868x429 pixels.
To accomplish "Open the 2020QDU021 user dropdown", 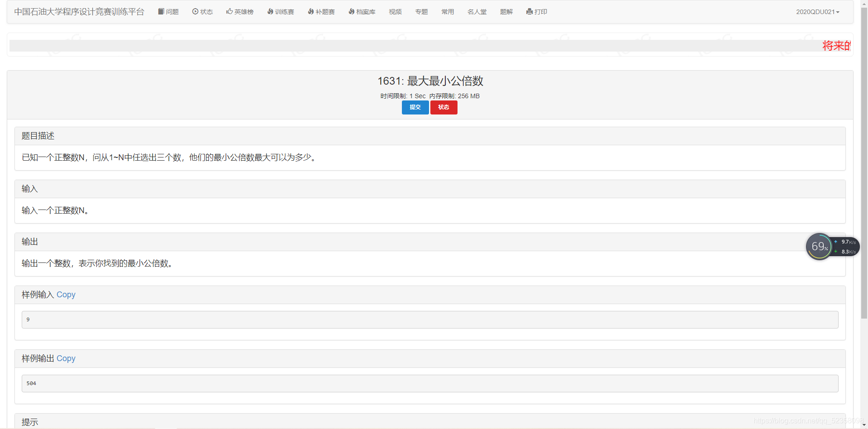I will tap(817, 12).
